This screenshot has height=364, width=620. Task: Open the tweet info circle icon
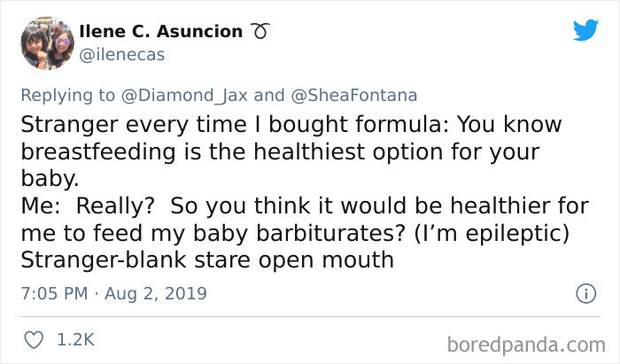[x=584, y=292]
